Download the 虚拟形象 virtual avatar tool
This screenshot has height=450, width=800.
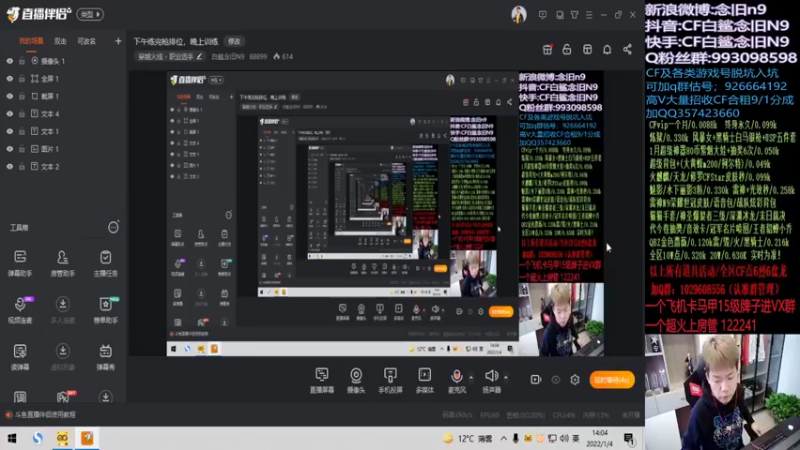[x=63, y=357]
